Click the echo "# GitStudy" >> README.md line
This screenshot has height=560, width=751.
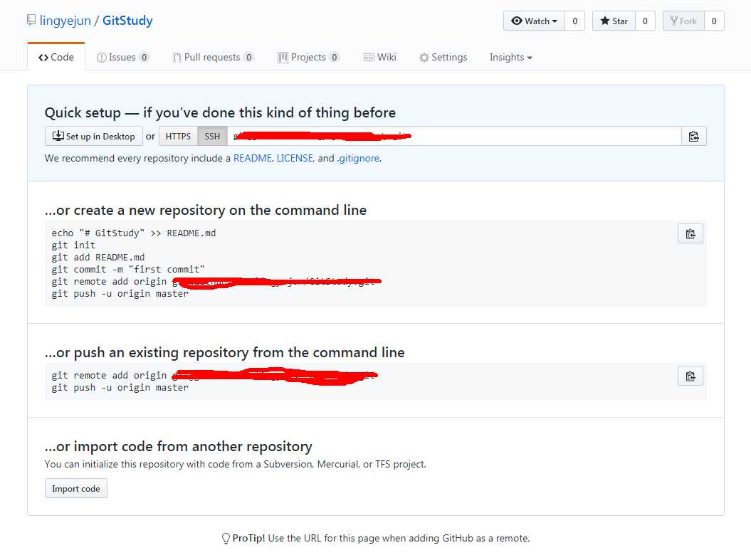point(134,233)
